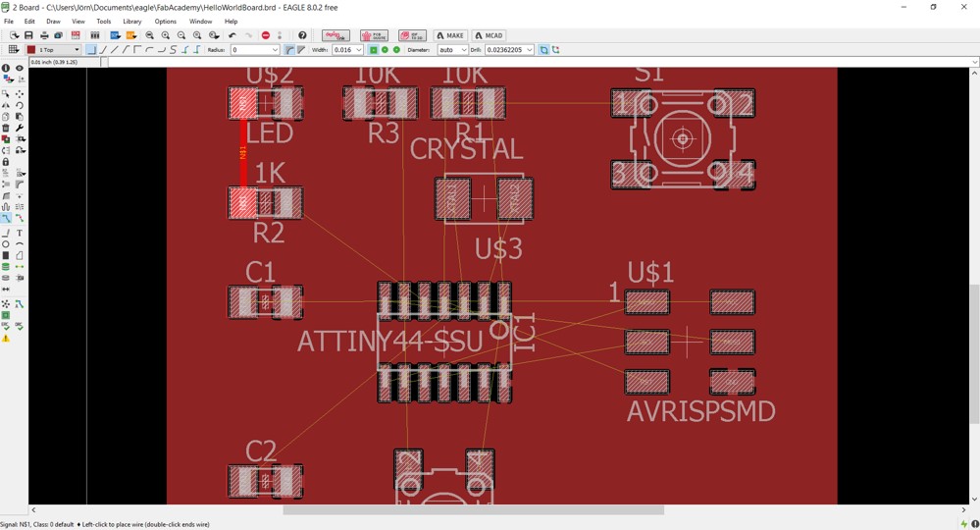Image resolution: width=980 pixels, height=530 pixels.
Task: Click the MCAD button
Action: [489, 35]
